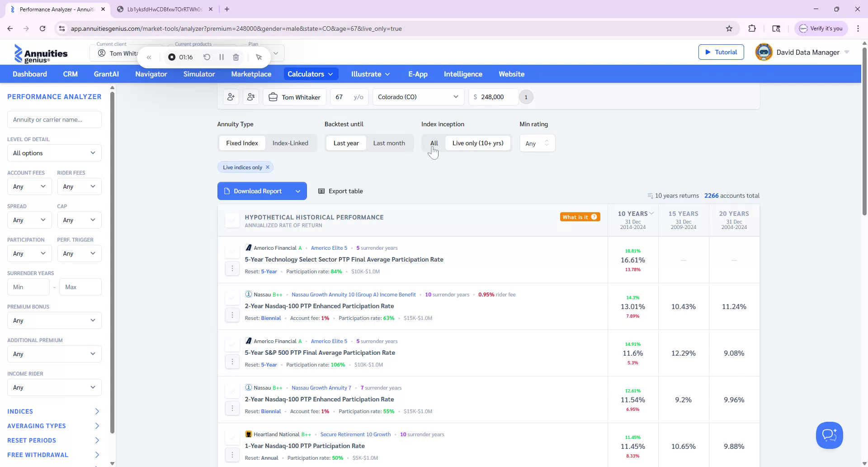
Task: Switch to the Marketplace tab
Action: (251, 74)
